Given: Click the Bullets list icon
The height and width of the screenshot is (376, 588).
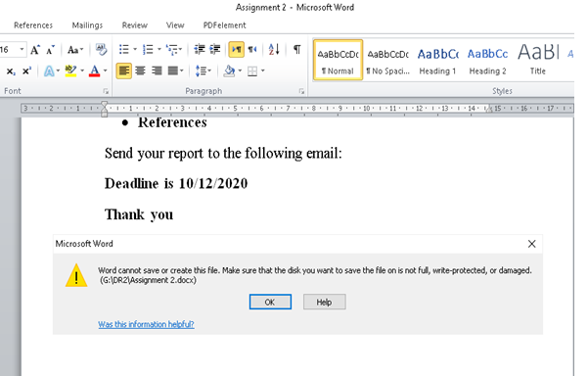Looking at the screenshot, I should pos(124,49).
